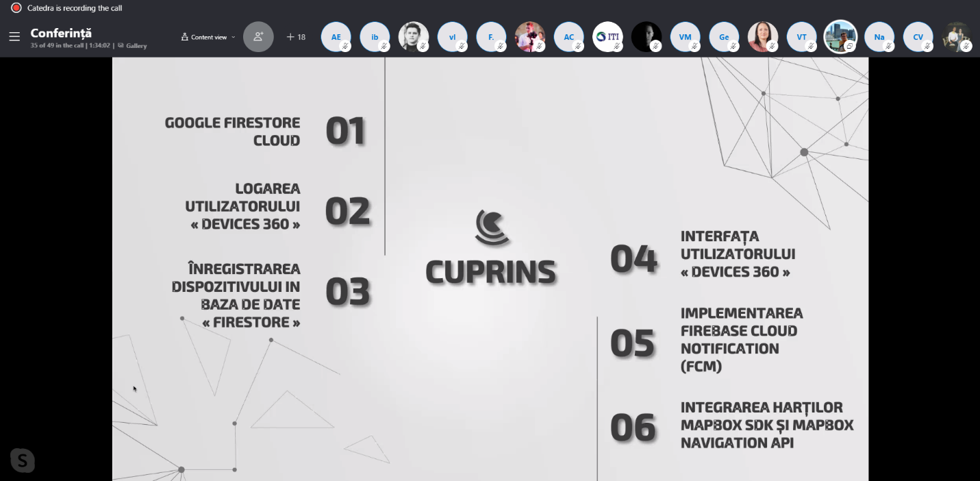980x481 pixels.
Task: Click 'INTEGRAREA HARȚILOR MAPBOX SDK' slide text
Action: point(767,425)
